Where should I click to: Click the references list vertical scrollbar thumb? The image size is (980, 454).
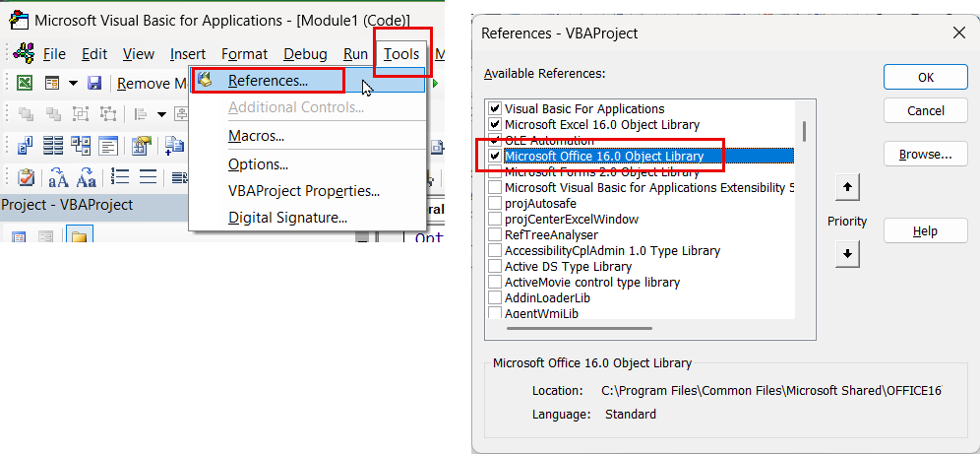click(805, 131)
